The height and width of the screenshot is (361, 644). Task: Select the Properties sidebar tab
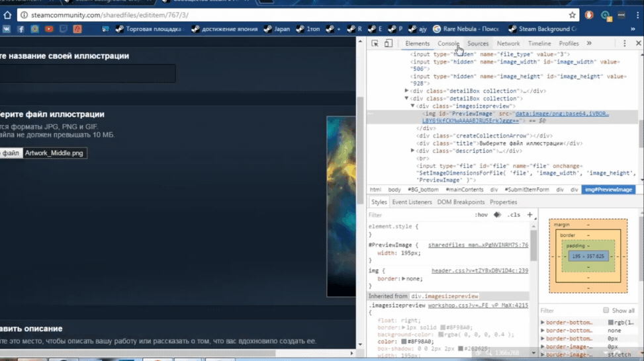[503, 202]
